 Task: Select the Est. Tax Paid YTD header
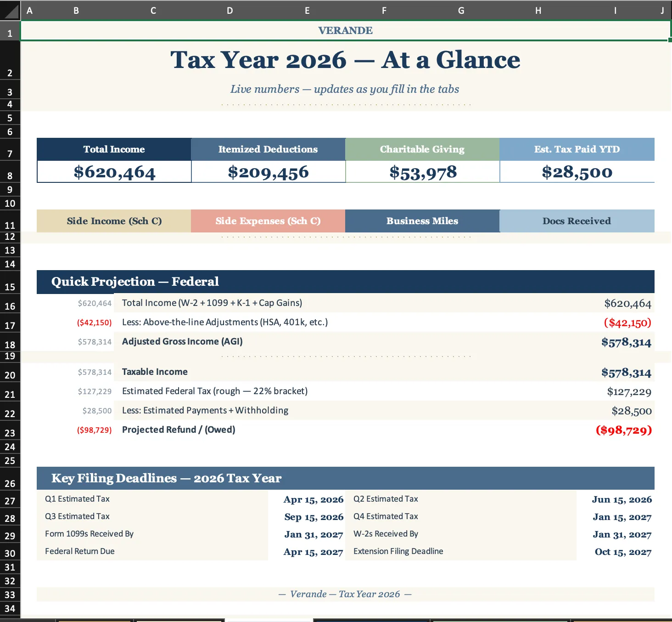coord(577,149)
